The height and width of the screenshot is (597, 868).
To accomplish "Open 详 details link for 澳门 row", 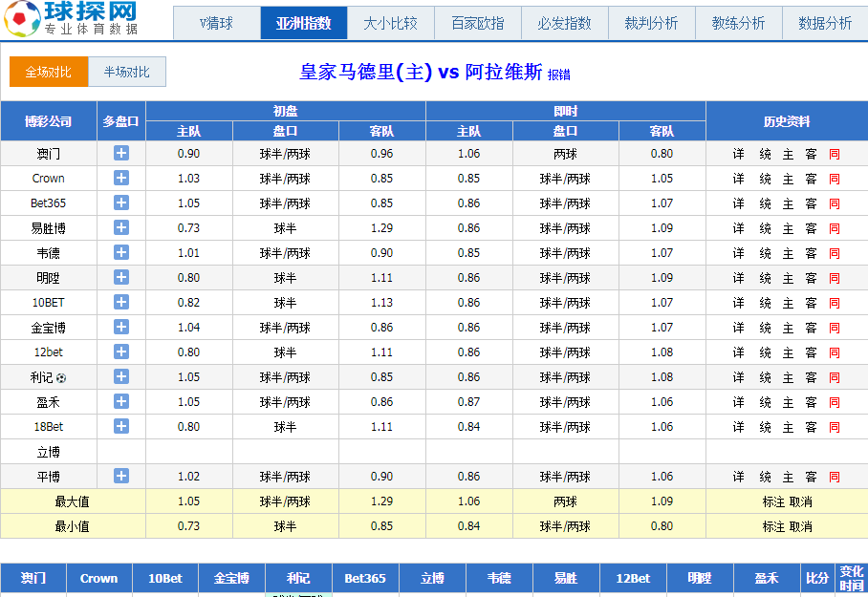I will click(x=738, y=154).
